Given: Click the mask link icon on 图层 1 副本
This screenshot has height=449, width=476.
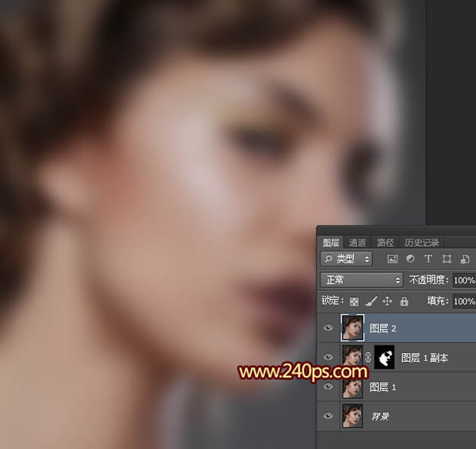Looking at the screenshot, I should [x=368, y=357].
